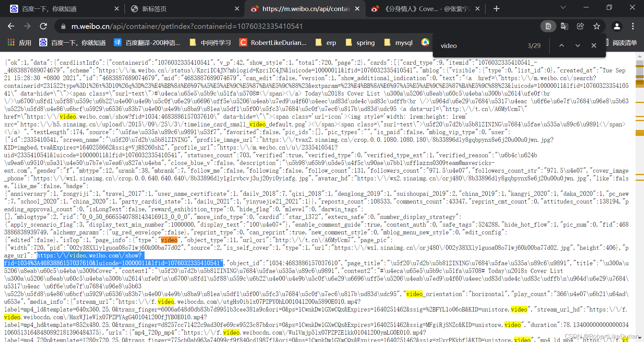
Task: Switch to 百度一下，你就知道 tab
Action: click(x=64, y=9)
